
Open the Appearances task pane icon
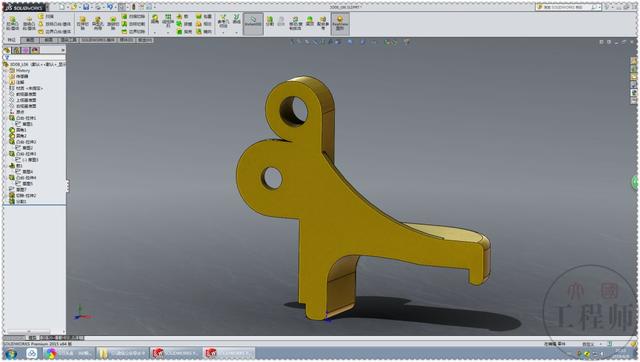pyautogui.click(x=634, y=93)
